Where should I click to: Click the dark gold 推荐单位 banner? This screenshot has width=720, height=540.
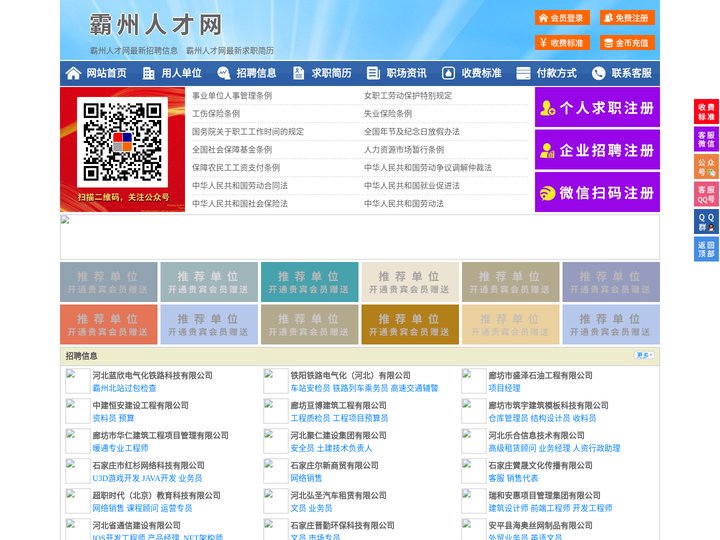tap(410, 324)
